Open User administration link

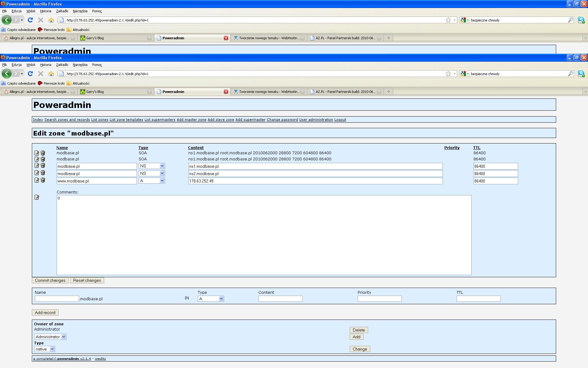[x=316, y=120]
